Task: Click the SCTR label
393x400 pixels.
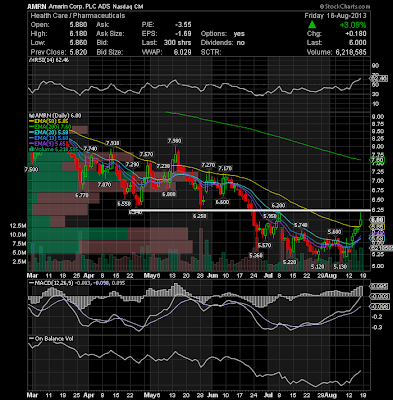Action: 211,52
